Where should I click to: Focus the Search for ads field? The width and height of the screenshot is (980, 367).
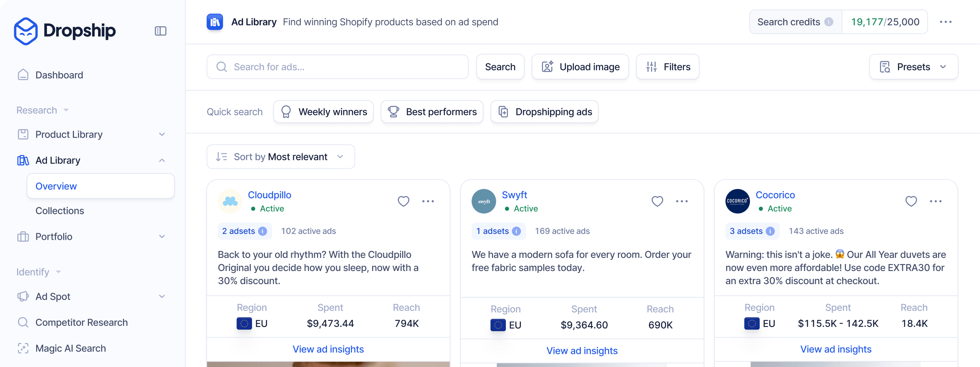[x=337, y=67]
